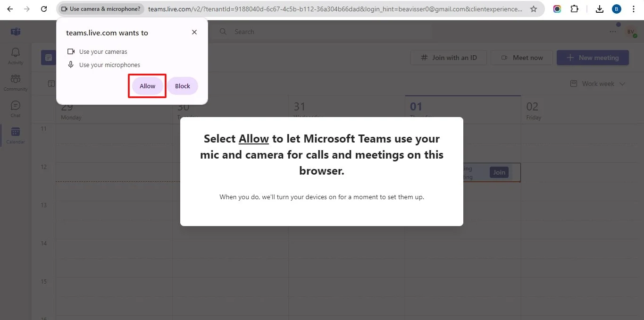
Task: Open browser Downloads
Action: 600,9
